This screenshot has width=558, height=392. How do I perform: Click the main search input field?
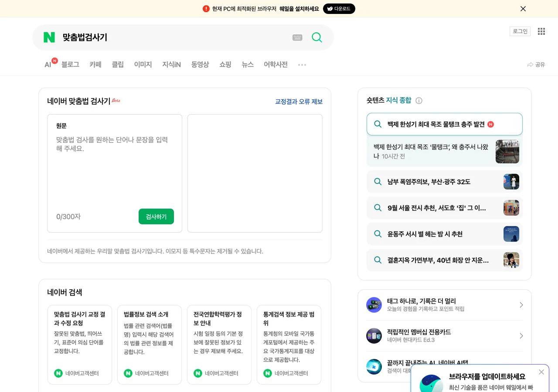point(174,37)
